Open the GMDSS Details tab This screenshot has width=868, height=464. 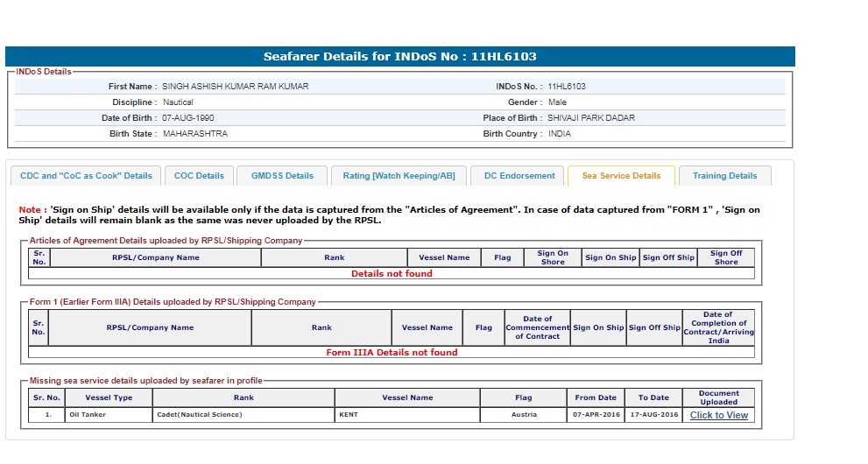[282, 176]
